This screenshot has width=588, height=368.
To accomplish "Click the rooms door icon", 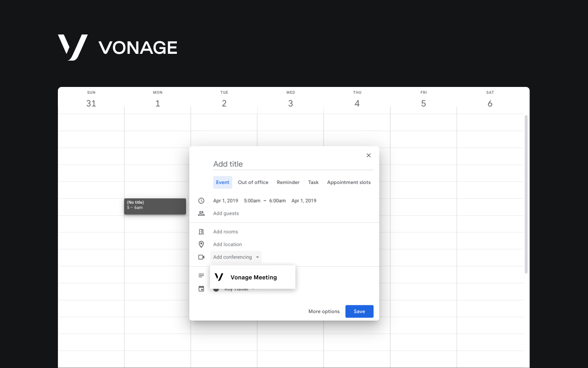I will tap(201, 232).
